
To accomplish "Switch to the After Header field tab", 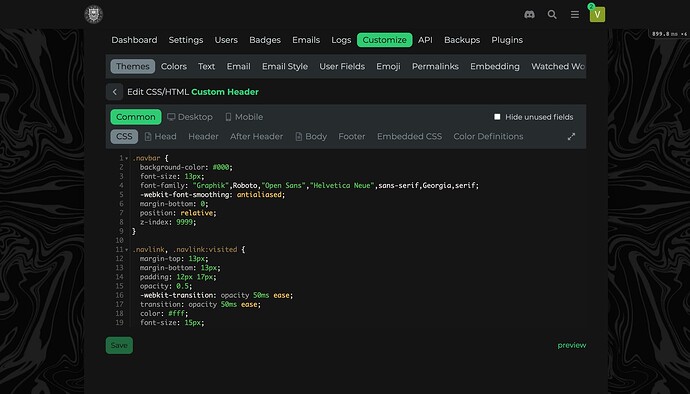I will [256, 136].
